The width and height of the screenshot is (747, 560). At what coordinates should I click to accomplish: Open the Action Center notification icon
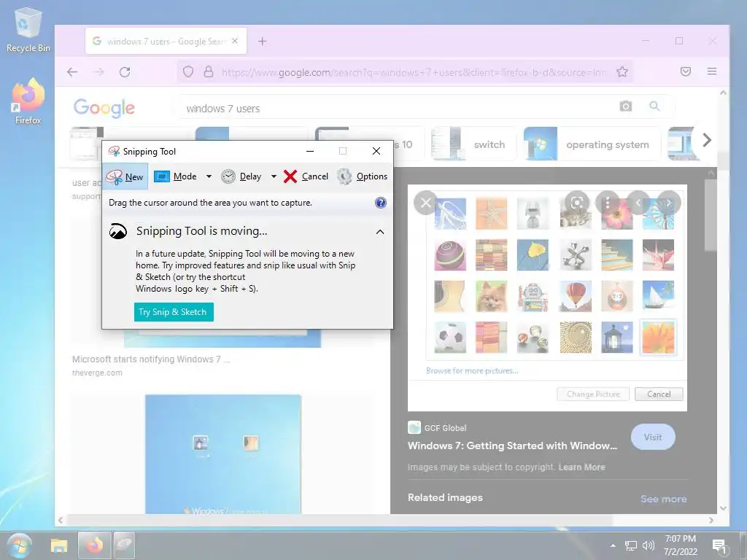click(x=719, y=545)
